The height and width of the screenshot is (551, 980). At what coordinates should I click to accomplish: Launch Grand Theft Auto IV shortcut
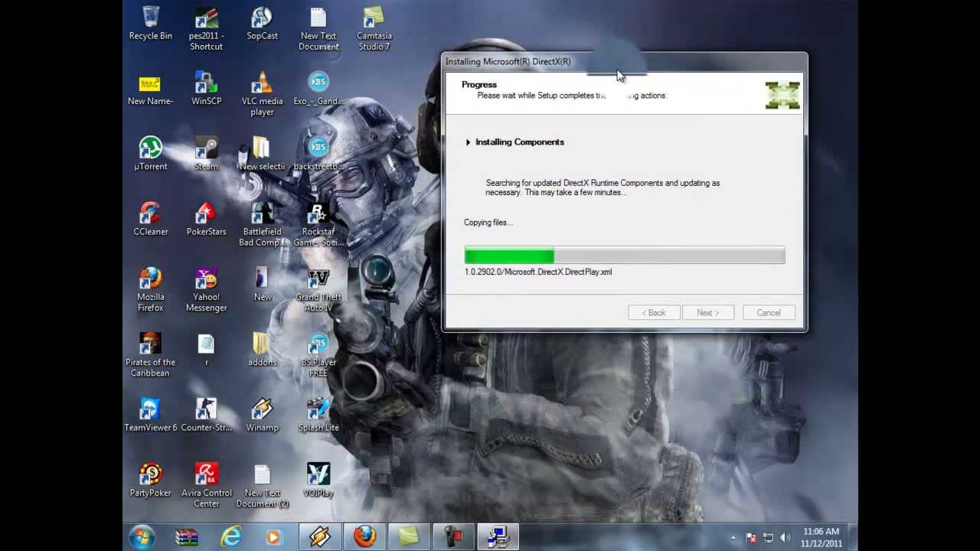318,291
